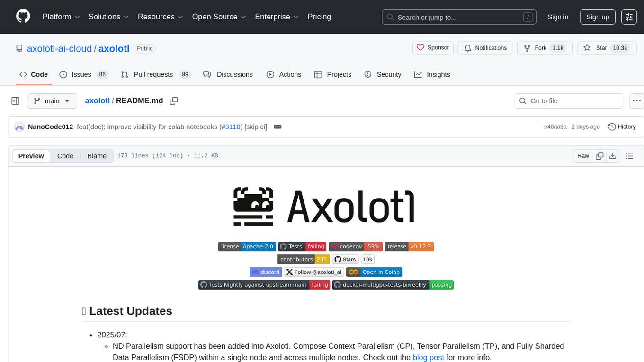Expand the Open Source menu
This screenshot has height=362, width=644.
(x=219, y=17)
